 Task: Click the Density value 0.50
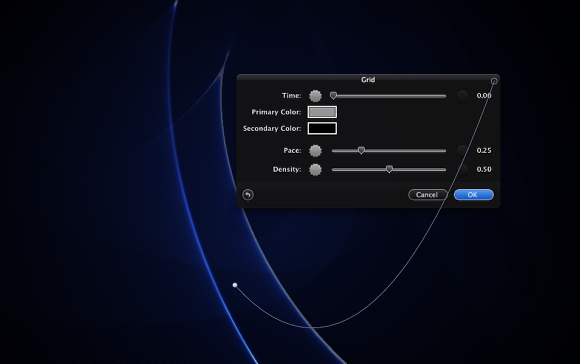(484, 169)
